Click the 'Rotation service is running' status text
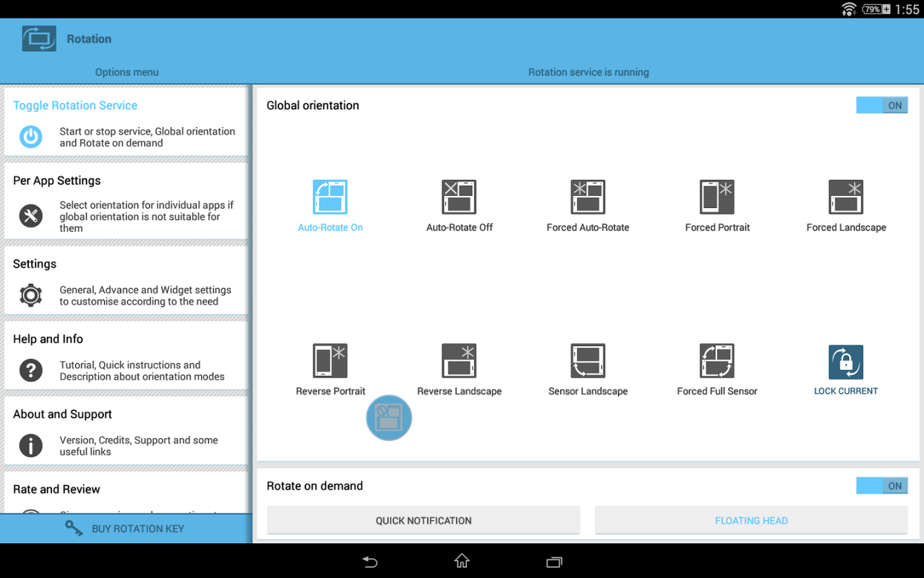This screenshot has height=578, width=924. 588,73
